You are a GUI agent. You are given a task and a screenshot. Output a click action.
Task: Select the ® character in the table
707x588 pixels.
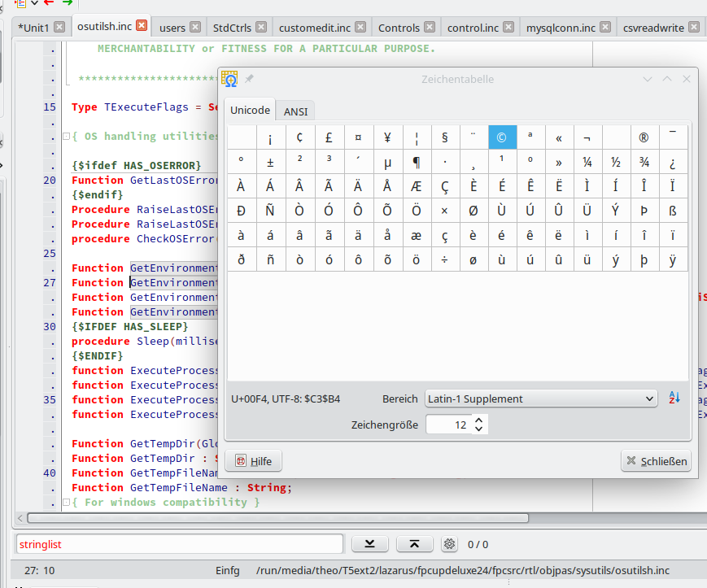coord(644,137)
